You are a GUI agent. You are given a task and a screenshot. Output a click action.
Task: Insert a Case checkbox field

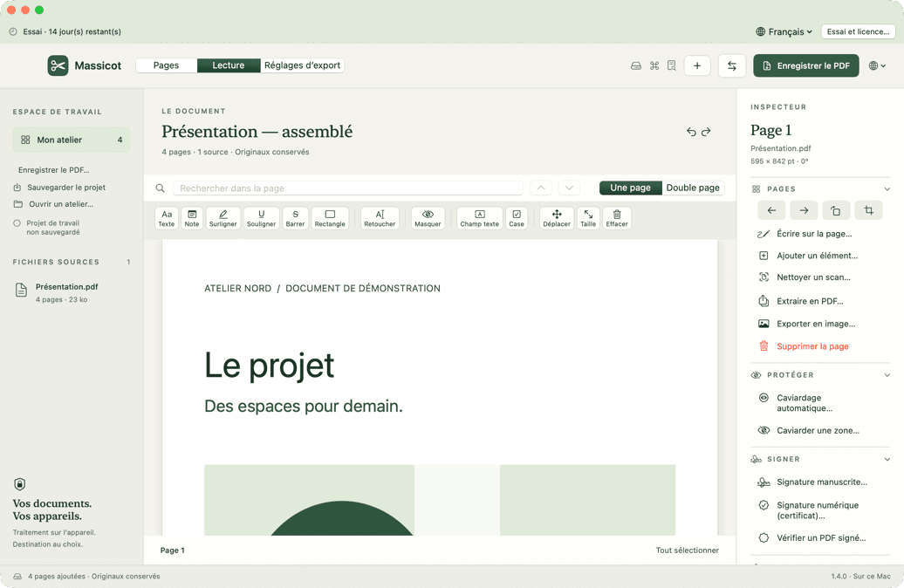(x=517, y=218)
